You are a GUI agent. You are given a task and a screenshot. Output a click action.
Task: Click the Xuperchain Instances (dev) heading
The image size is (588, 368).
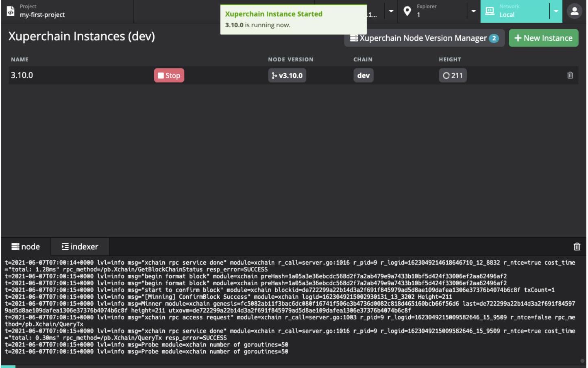pos(81,37)
